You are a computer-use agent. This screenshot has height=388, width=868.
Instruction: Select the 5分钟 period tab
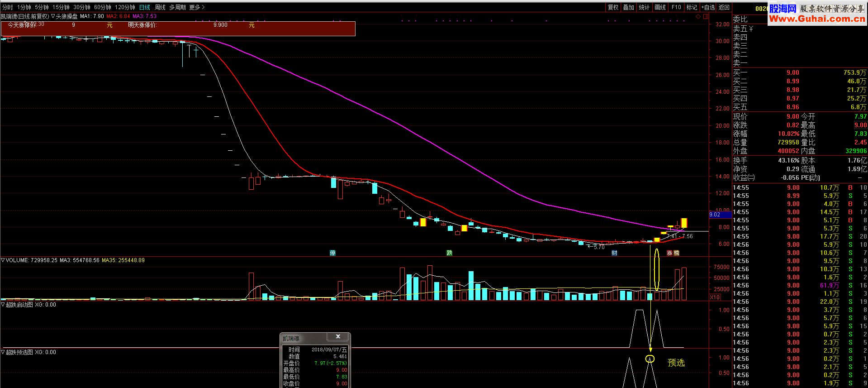click(42, 7)
